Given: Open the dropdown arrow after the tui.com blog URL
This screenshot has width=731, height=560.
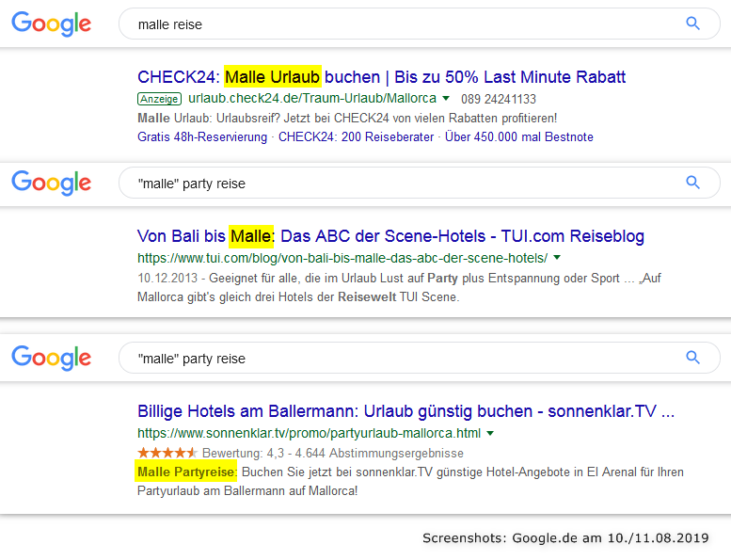Looking at the screenshot, I should (x=556, y=257).
